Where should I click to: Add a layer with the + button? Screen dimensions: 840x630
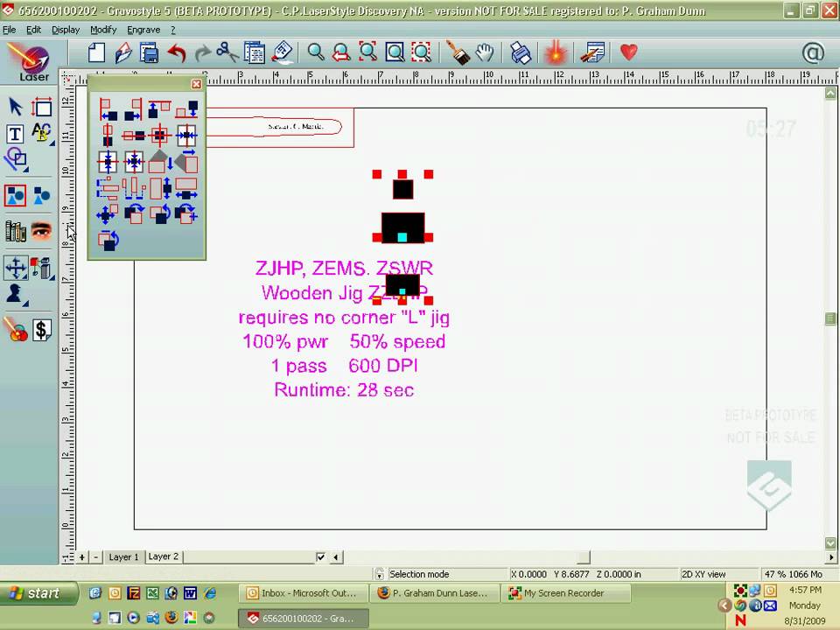point(82,557)
